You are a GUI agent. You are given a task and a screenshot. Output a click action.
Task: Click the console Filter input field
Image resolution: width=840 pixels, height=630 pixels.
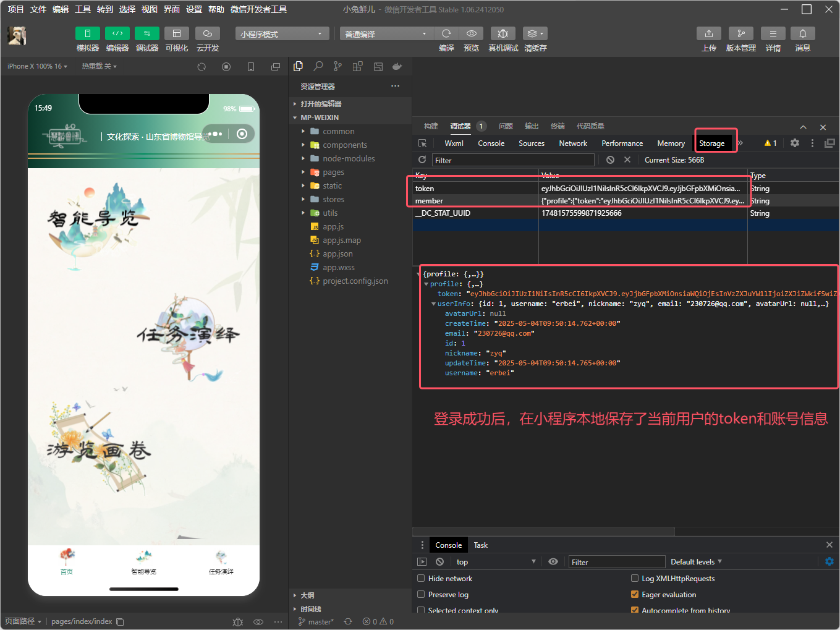tap(617, 561)
